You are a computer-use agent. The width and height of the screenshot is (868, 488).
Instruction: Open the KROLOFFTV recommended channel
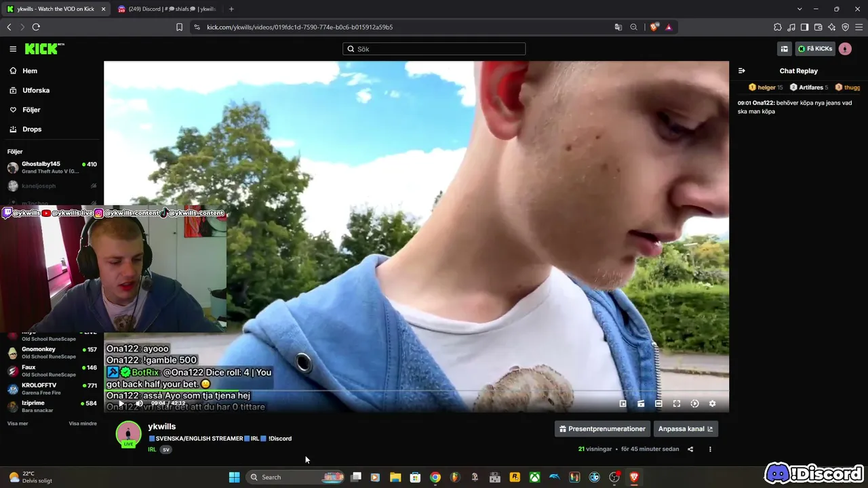pos(52,388)
